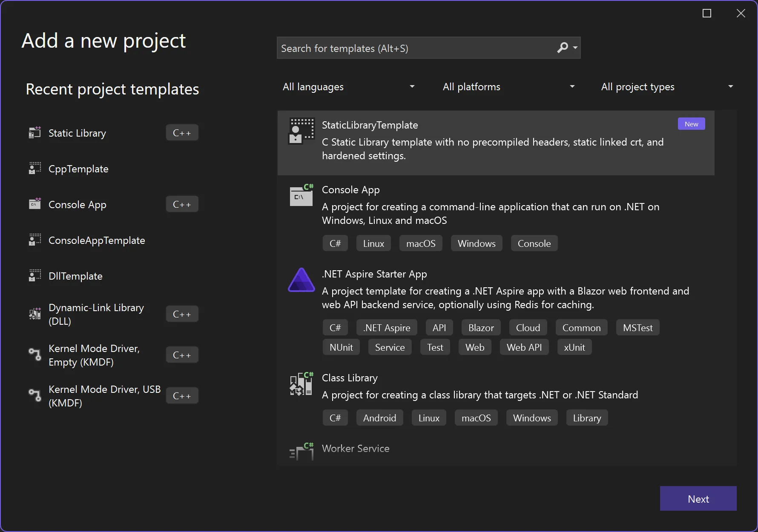Screen dimensions: 758x532
Task: Open the All platforms filter dropdown
Action: [x=508, y=87]
